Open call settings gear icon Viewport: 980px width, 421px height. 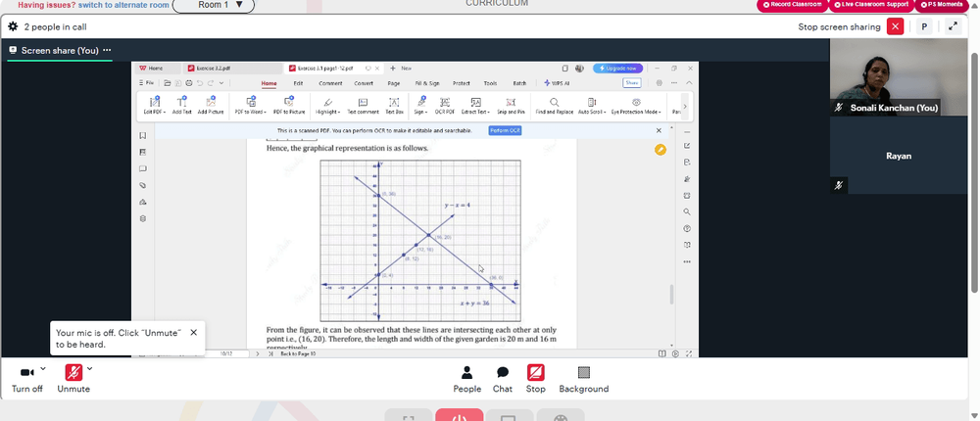point(13,26)
